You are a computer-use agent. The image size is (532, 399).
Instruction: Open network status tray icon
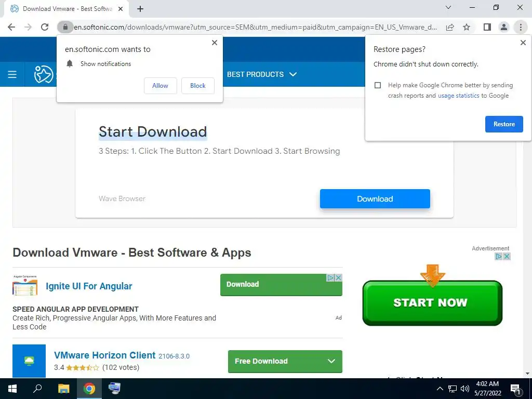(453, 389)
